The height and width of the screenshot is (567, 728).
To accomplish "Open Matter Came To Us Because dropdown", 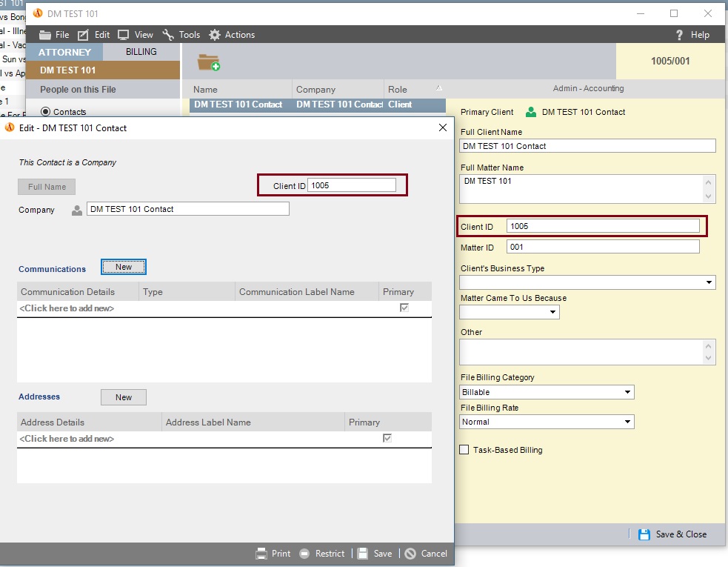I will [552, 312].
